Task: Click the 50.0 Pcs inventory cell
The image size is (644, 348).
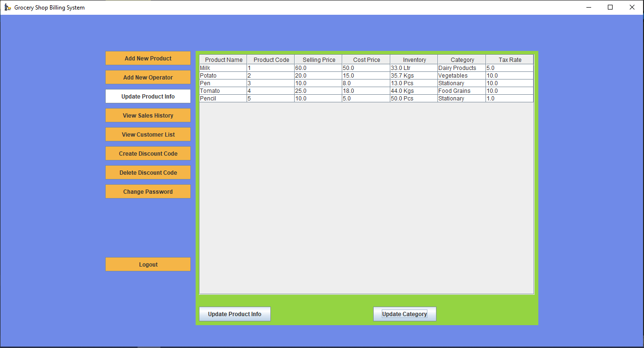Action: pos(414,99)
